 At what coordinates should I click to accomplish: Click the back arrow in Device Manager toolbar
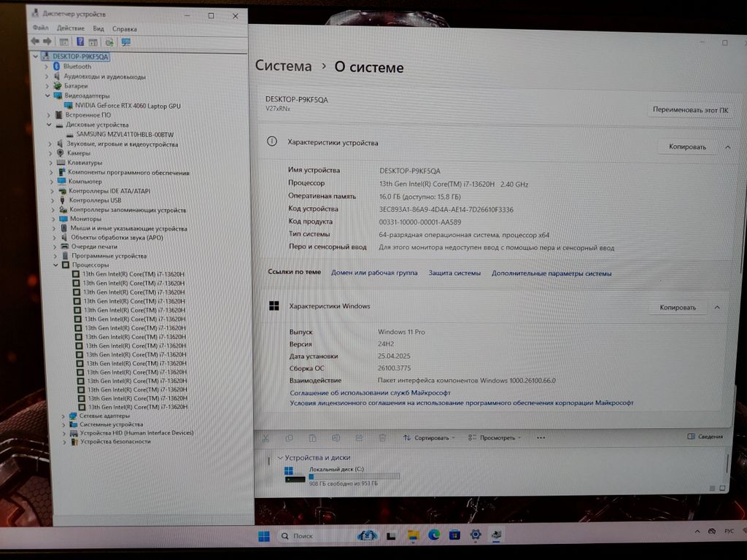[35, 42]
